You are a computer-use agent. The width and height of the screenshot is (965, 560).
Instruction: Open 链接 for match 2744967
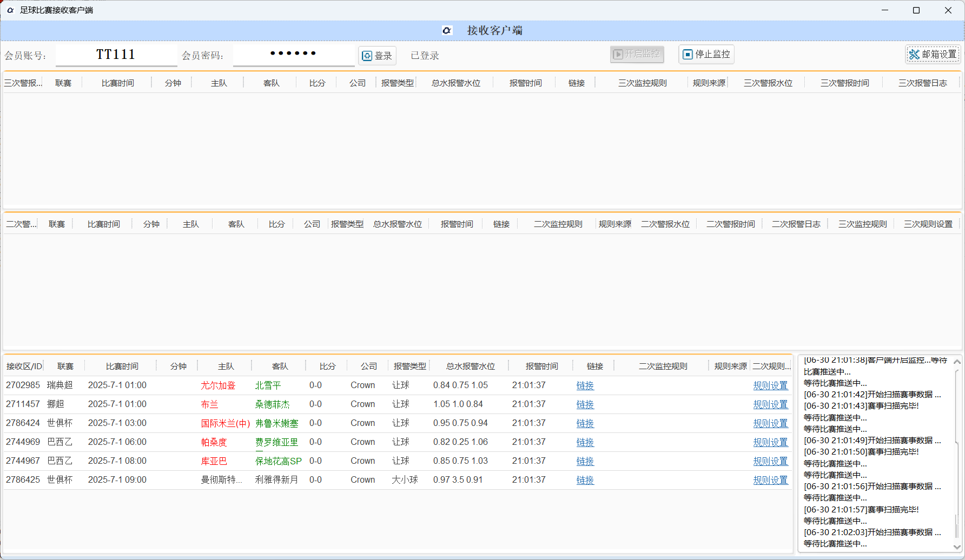585,461
